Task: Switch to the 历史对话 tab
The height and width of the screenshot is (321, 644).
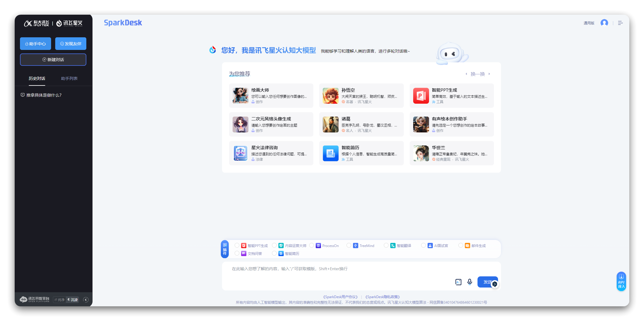Action: click(x=37, y=78)
